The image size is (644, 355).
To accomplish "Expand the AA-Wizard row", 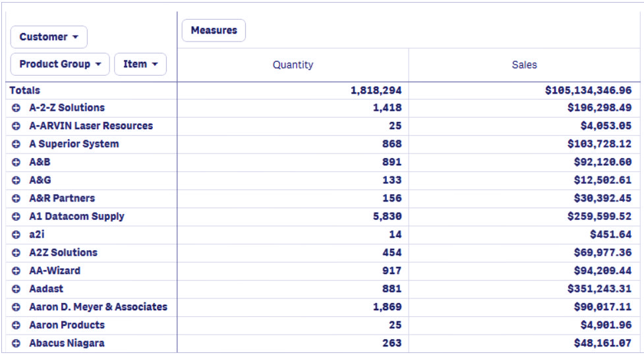I will tap(16, 271).
